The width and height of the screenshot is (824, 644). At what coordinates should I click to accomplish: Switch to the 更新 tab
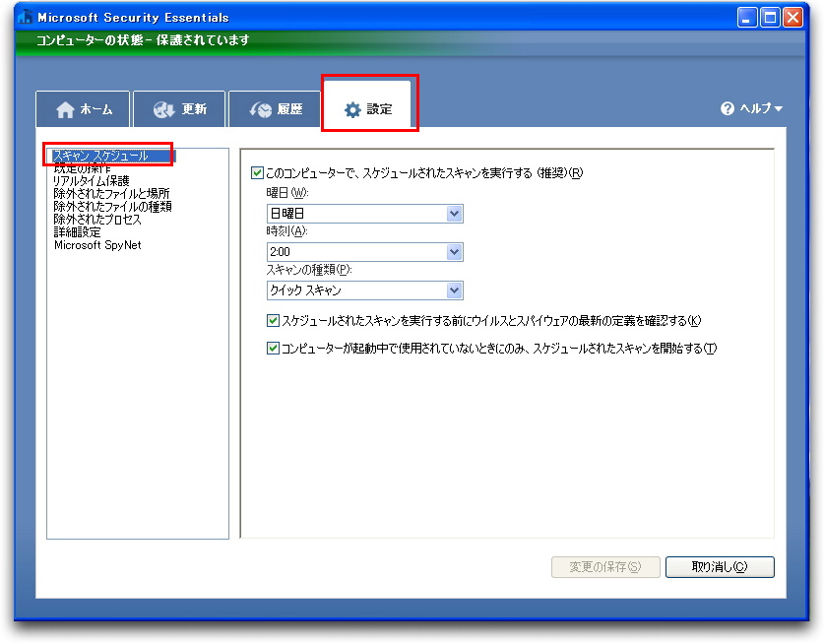(x=193, y=109)
